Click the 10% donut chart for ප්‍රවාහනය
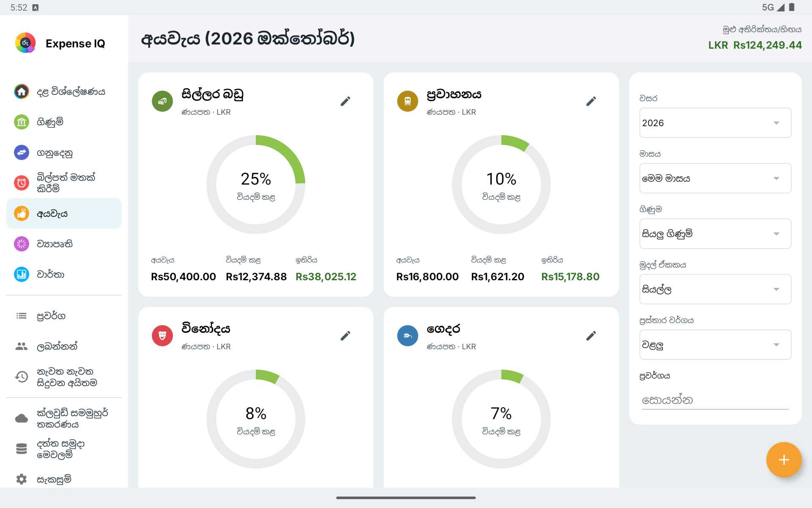Image resolution: width=812 pixels, height=508 pixels. 501,185
